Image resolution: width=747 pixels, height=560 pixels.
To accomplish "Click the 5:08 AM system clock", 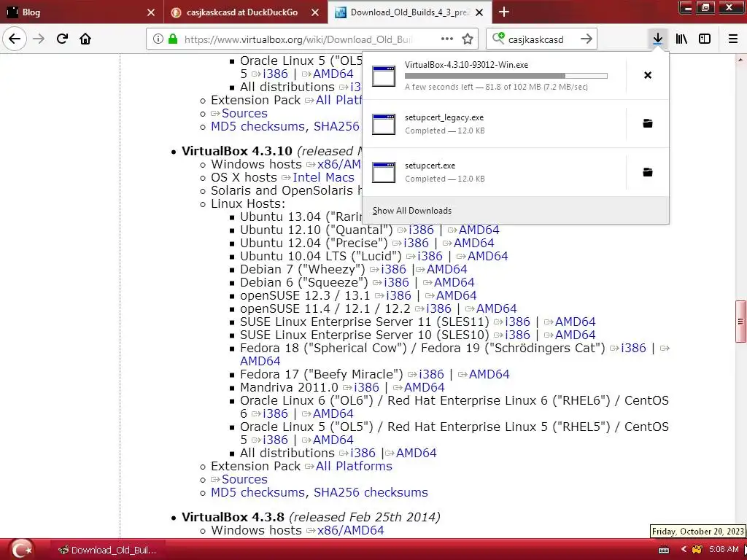I will [x=723, y=550].
